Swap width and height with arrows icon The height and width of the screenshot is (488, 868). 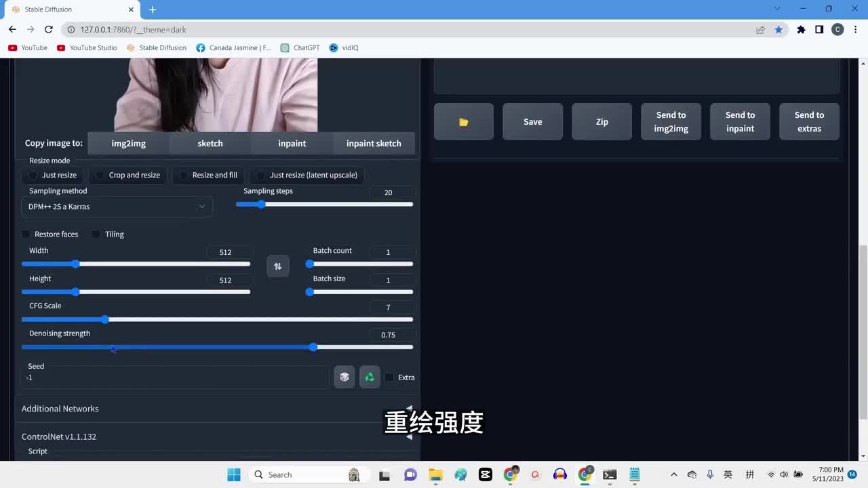point(277,266)
